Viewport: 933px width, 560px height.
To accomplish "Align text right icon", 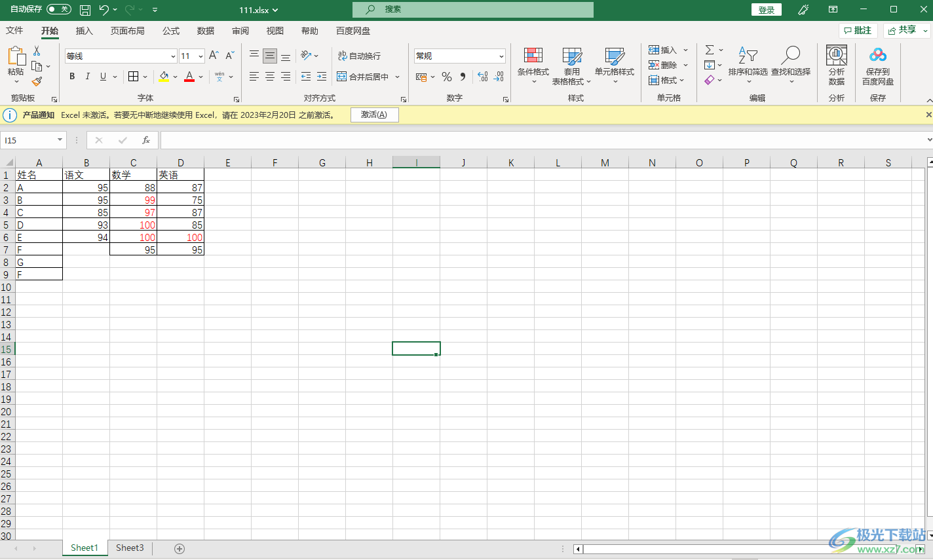I will (x=286, y=77).
